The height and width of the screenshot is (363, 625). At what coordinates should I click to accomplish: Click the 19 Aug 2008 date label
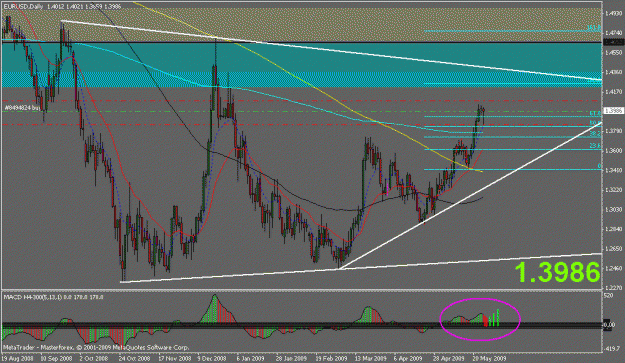point(18,358)
